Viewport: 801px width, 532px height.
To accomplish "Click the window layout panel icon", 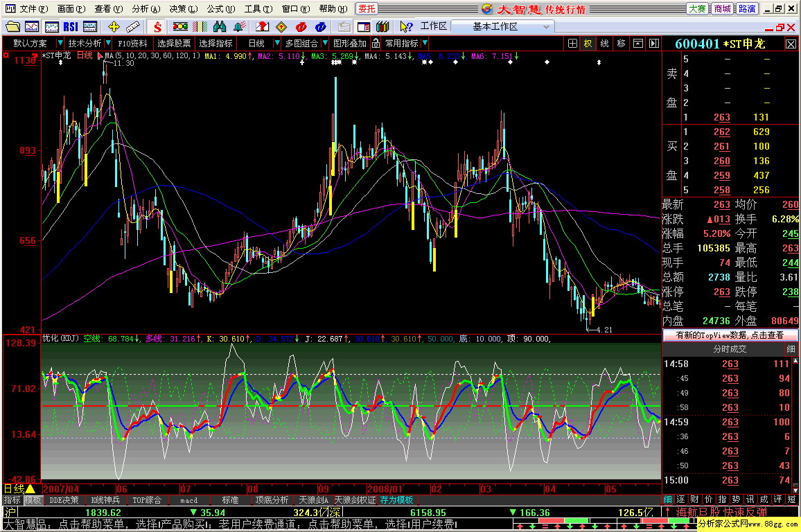I will coord(364,26).
